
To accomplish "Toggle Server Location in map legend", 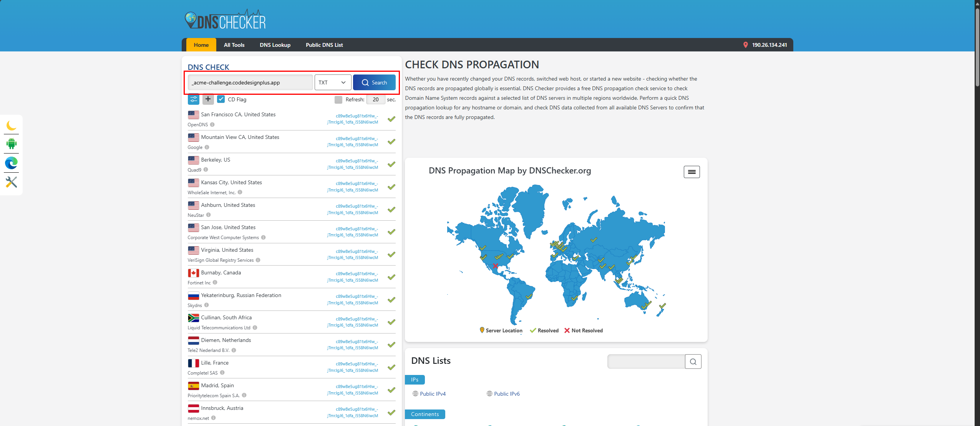I will pyautogui.click(x=501, y=330).
